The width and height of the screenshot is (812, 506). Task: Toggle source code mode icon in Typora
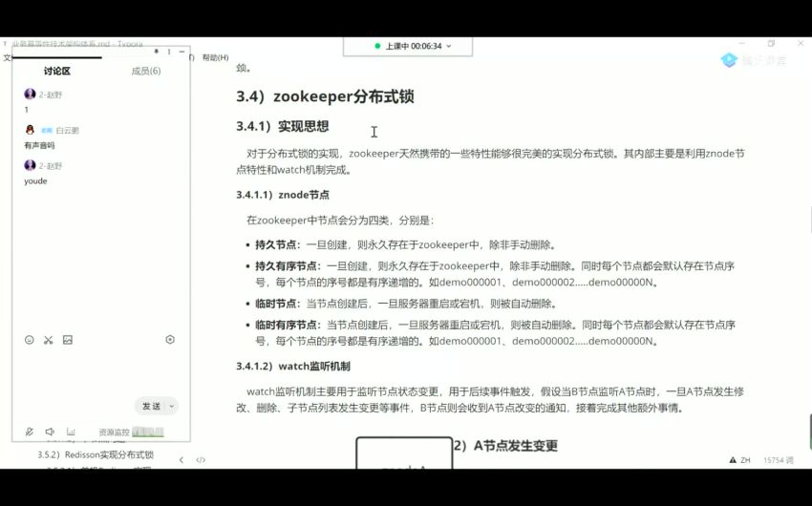coord(201,460)
